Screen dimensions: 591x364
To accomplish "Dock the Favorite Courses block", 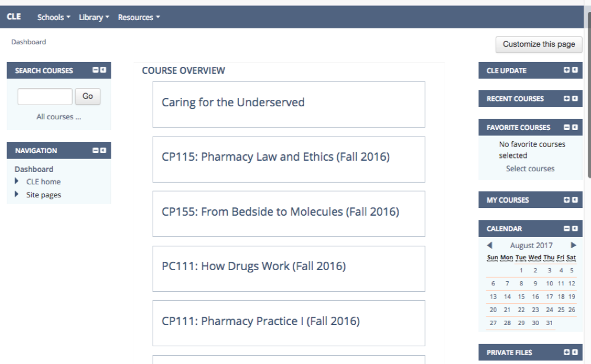I will coord(574,127).
